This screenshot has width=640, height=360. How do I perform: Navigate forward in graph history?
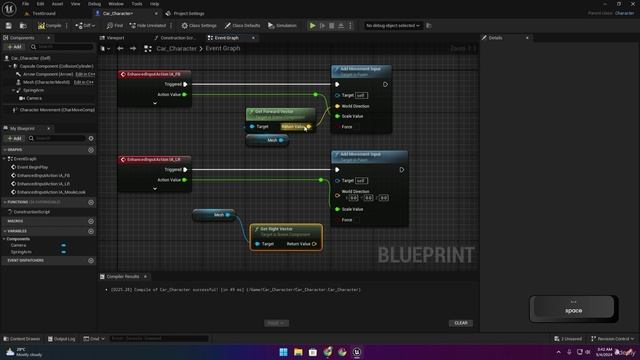pos(133,48)
